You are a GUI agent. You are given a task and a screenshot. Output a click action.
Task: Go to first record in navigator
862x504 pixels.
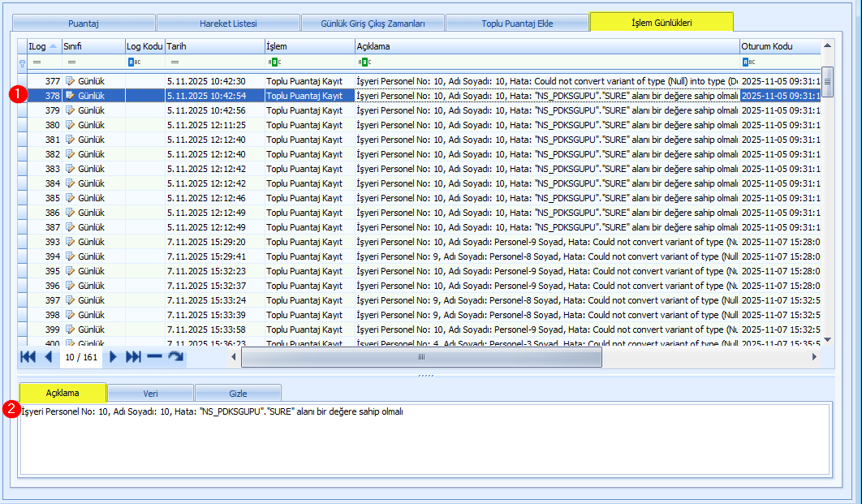28,357
